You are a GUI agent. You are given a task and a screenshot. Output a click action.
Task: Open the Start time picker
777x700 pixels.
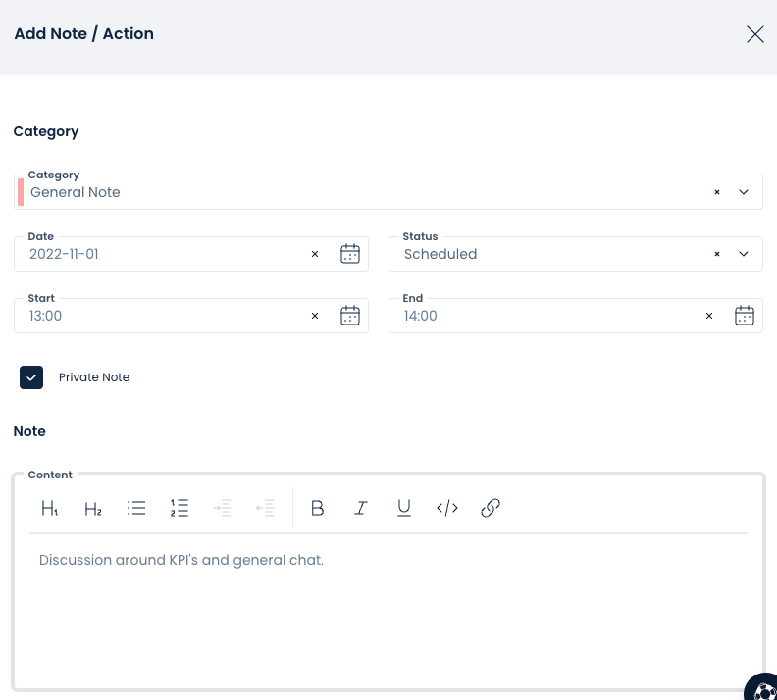pos(350,316)
